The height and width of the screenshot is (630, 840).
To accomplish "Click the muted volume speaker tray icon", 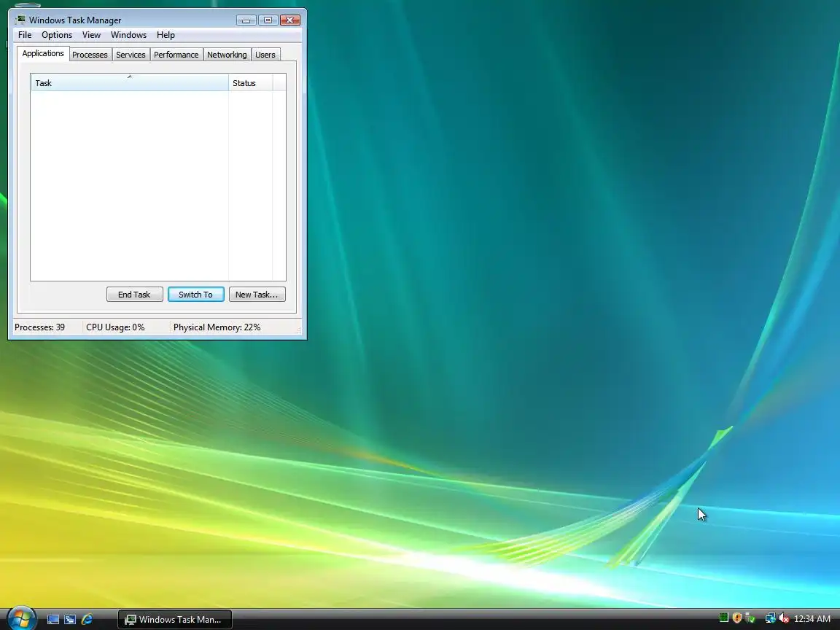I will pos(784,618).
